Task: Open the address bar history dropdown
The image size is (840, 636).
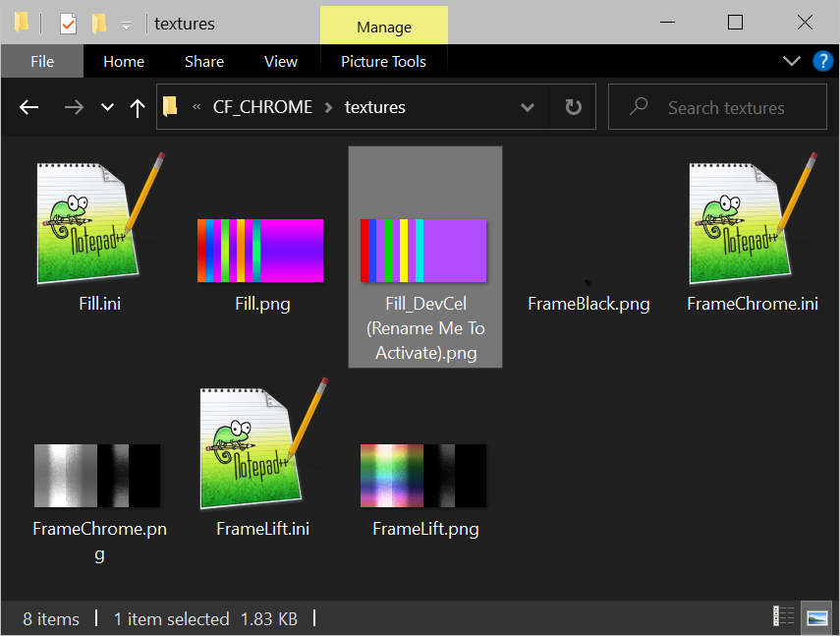Action: 528,107
